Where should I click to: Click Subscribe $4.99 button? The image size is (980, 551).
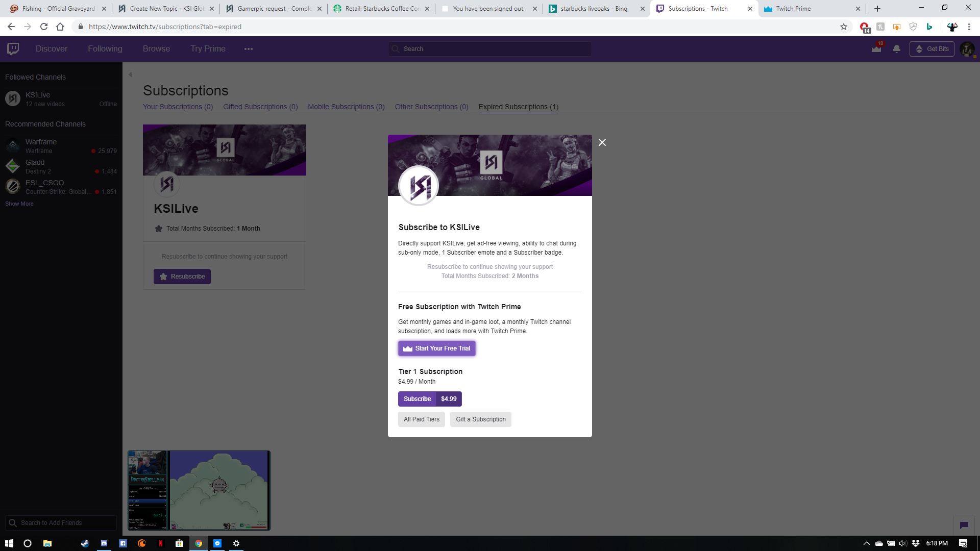coord(430,399)
